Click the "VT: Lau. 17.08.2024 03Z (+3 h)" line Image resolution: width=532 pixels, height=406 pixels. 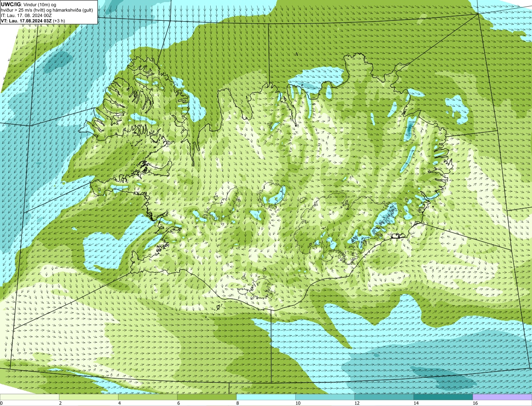coord(33,21)
